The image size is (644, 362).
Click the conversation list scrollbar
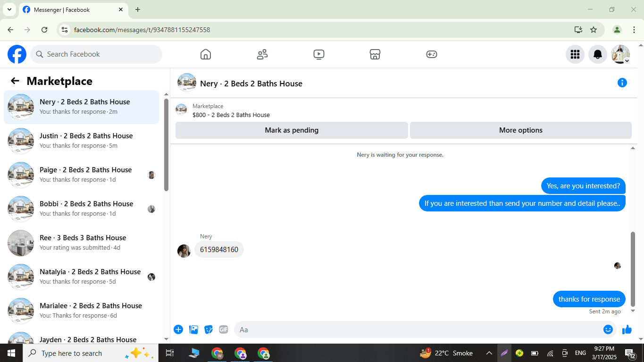click(x=166, y=145)
